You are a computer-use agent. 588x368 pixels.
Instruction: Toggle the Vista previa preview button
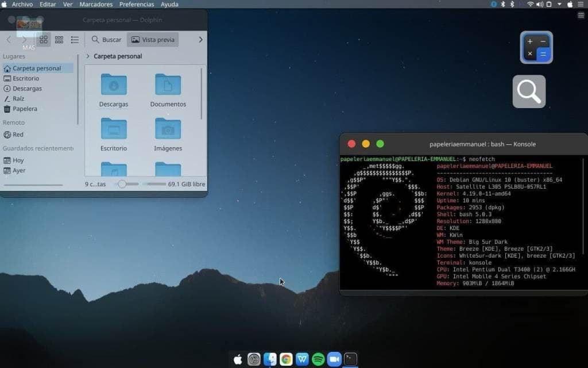153,40
